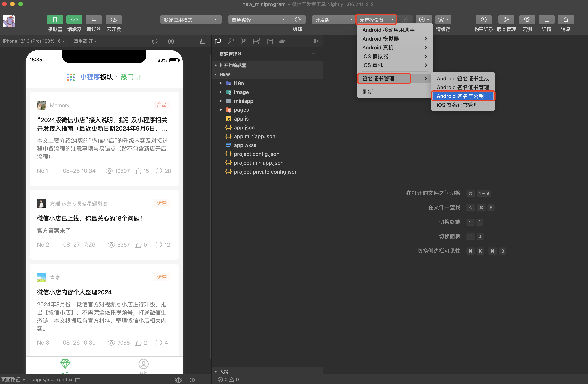
Task: Select iOS 签名证书管理
Action: (463, 105)
